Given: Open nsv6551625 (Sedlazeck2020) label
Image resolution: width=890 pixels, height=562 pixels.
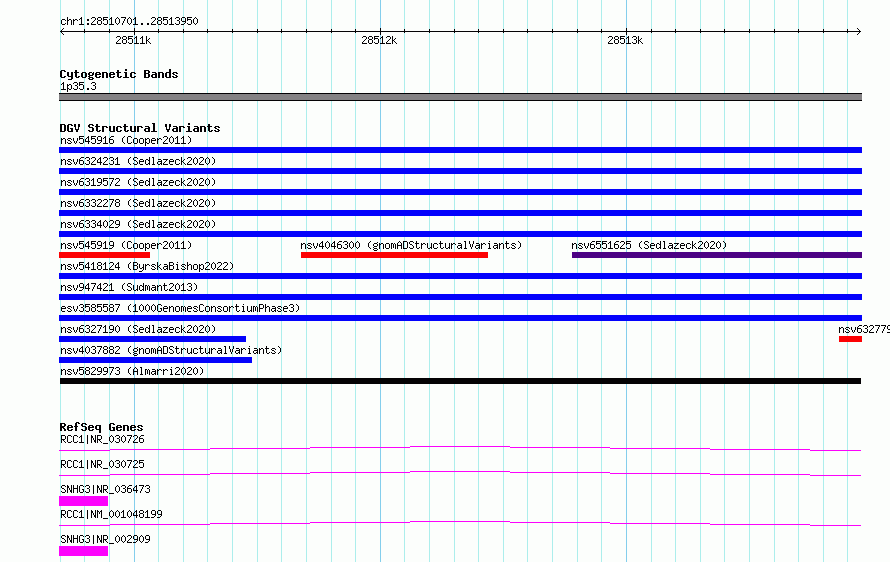Looking at the screenshot, I should 649,245.
